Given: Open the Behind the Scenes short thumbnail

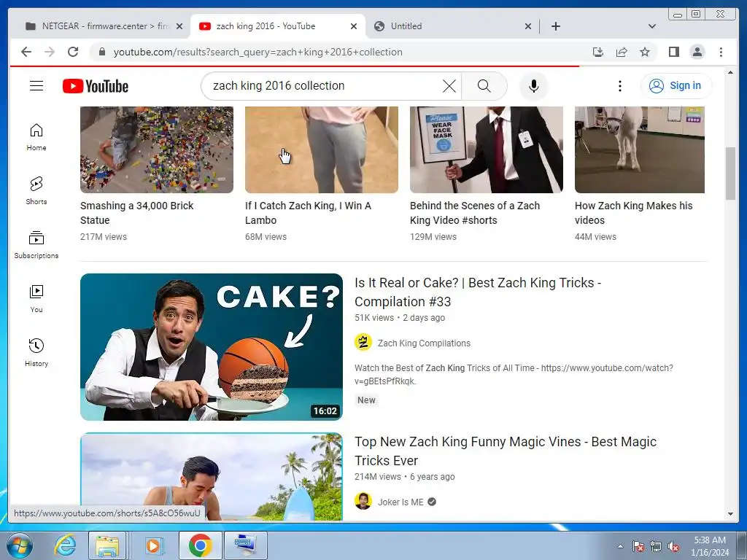Looking at the screenshot, I should tap(487, 149).
